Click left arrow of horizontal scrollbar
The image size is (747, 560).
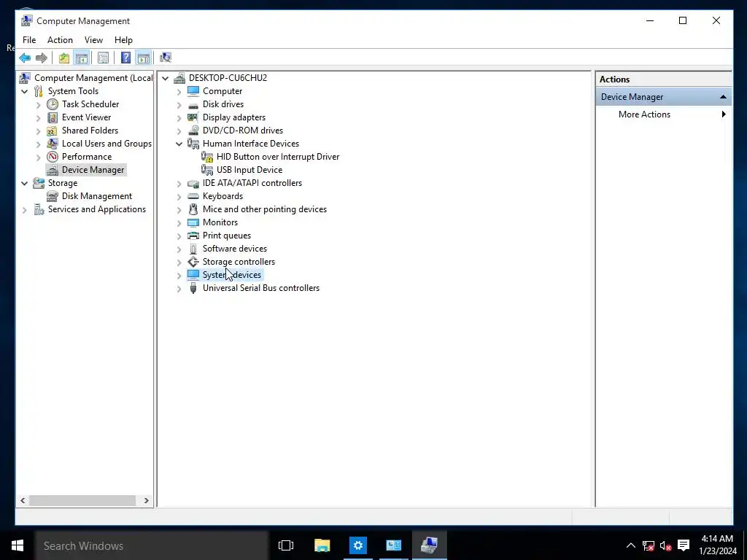click(23, 500)
